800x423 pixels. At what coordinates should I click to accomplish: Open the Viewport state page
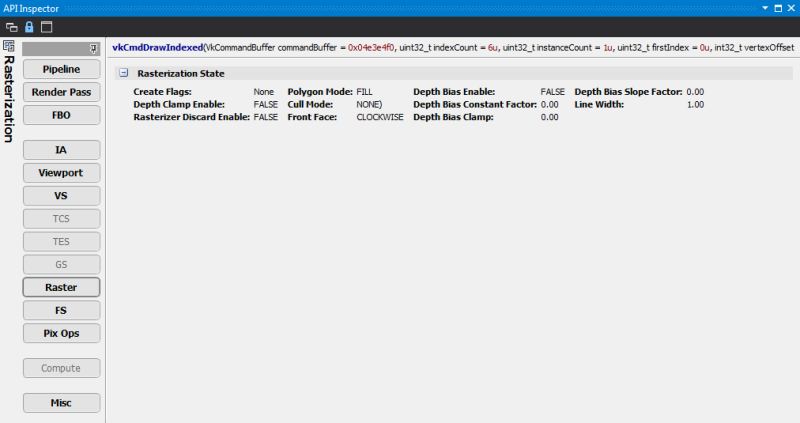coord(61,173)
